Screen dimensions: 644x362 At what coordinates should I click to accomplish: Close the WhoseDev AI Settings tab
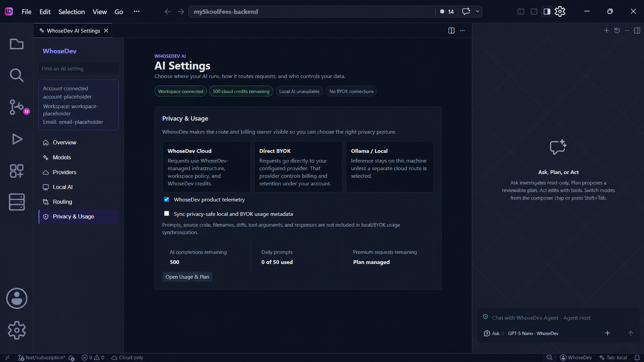(x=106, y=31)
